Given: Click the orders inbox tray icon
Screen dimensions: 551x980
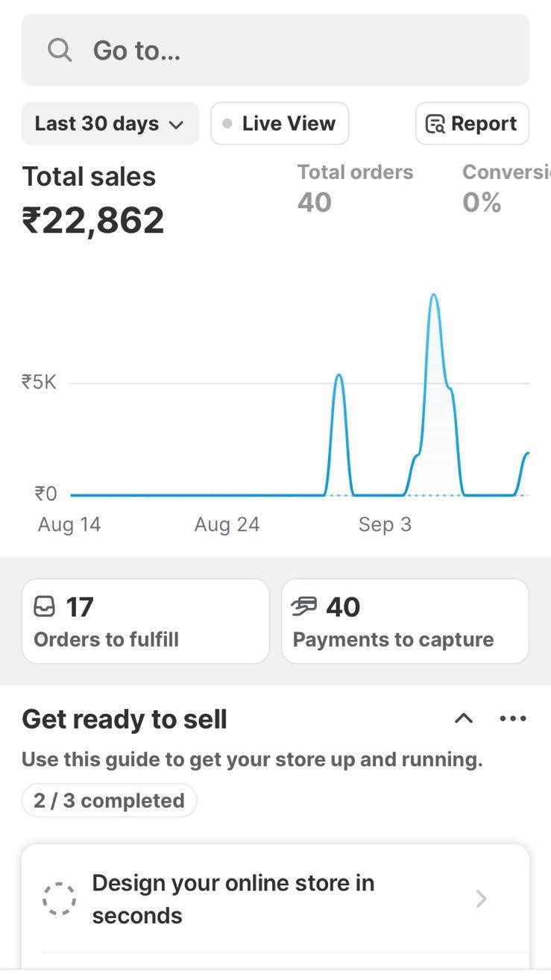Looking at the screenshot, I should click(45, 607).
